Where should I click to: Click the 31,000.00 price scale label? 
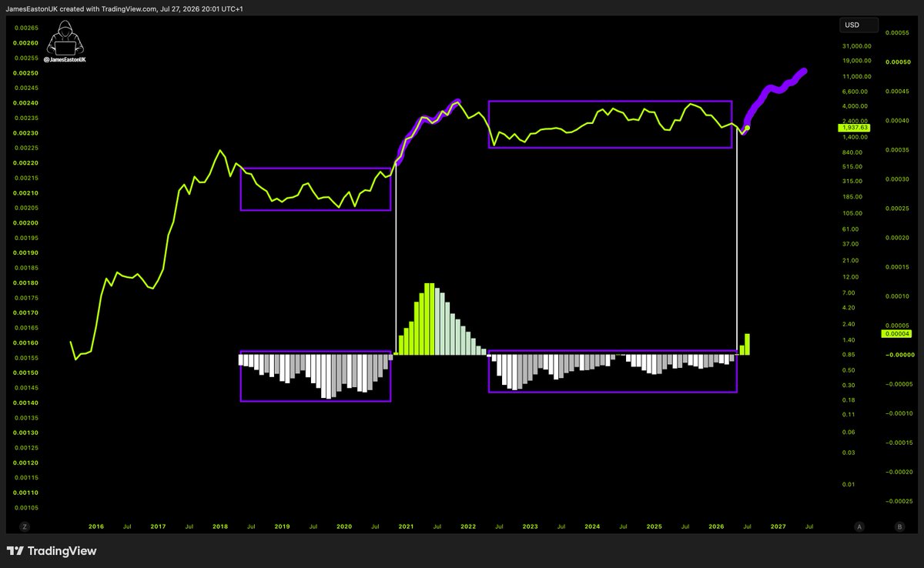pyautogui.click(x=857, y=45)
